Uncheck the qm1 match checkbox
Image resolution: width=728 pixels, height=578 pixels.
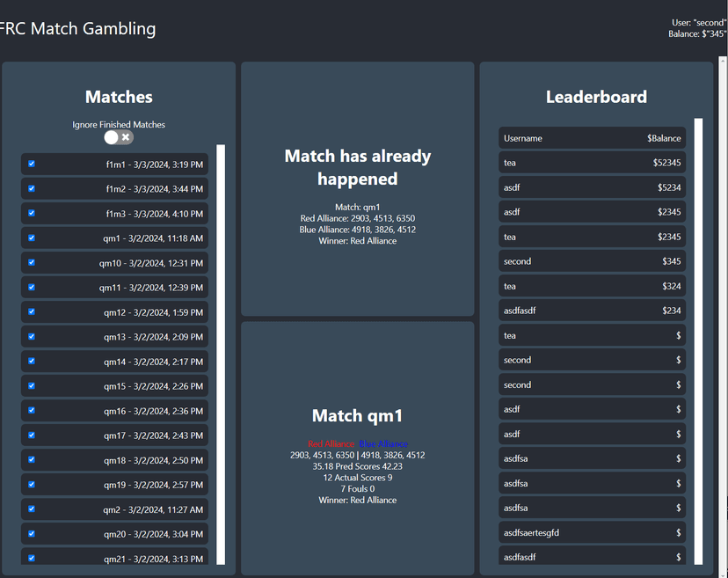[32, 238]
